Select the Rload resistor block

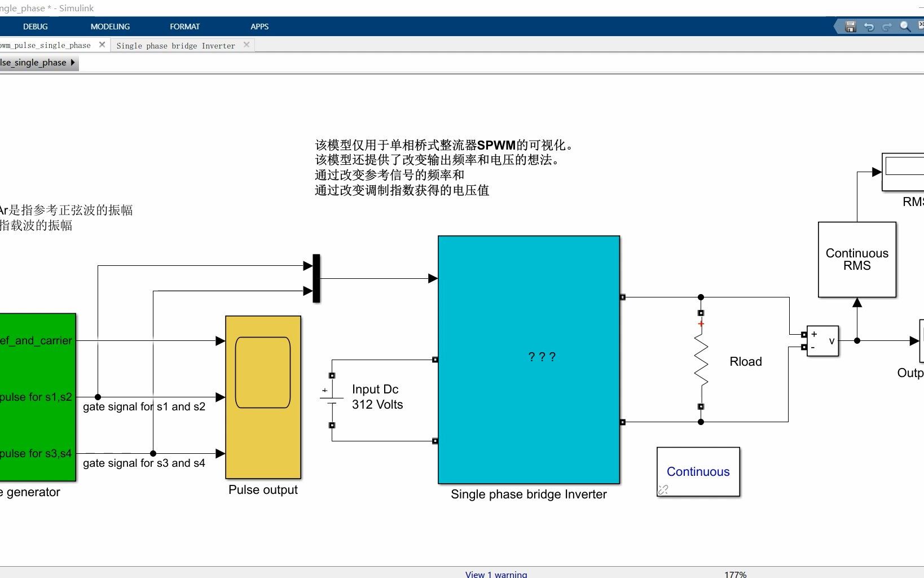(701, 358)
